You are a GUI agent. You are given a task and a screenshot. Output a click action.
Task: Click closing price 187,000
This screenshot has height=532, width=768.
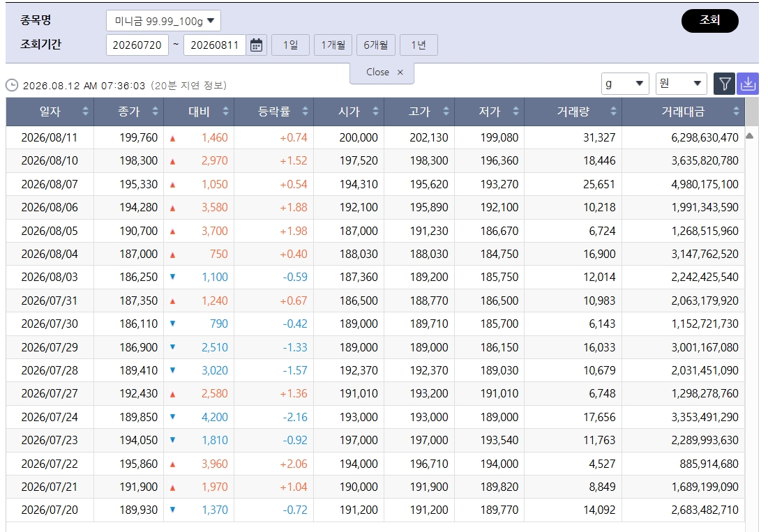coord(139,254)
